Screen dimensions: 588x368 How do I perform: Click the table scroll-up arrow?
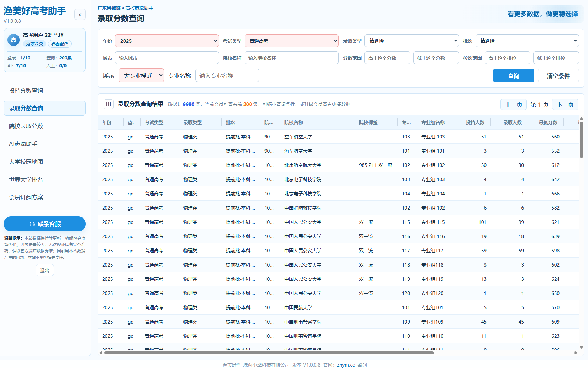pos(581,118)
